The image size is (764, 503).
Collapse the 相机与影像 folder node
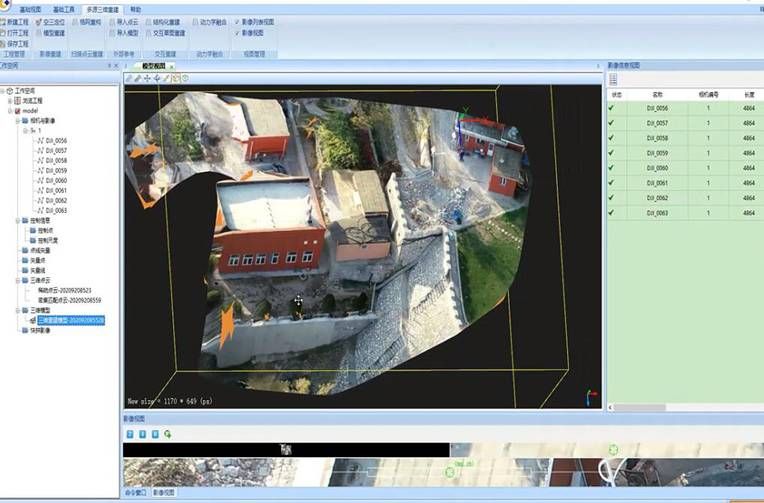click(x=18, y=121)
